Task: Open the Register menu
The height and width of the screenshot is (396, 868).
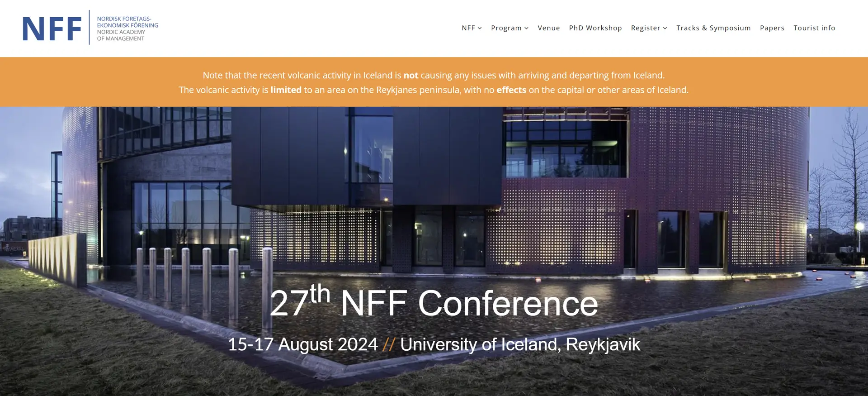Action: click(x=646, y=28)
